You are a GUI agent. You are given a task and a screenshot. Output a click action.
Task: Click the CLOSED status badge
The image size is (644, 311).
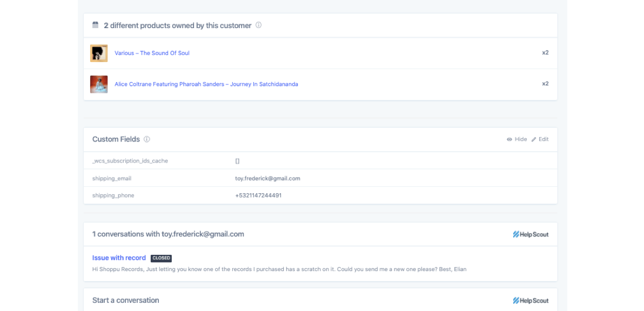pyautogui.click(x=161, y=258)
